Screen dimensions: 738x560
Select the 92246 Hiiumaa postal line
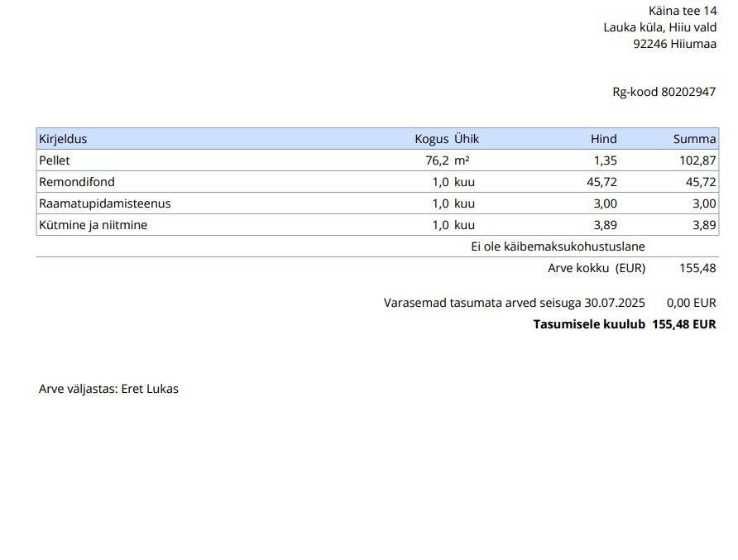coord(674,44)
